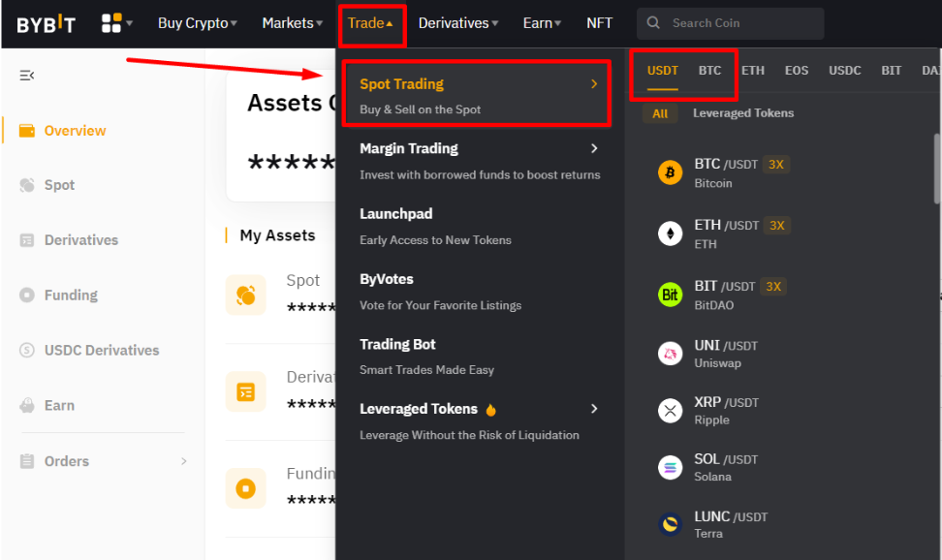Open the Markets dropdown menu

[294, 23]
